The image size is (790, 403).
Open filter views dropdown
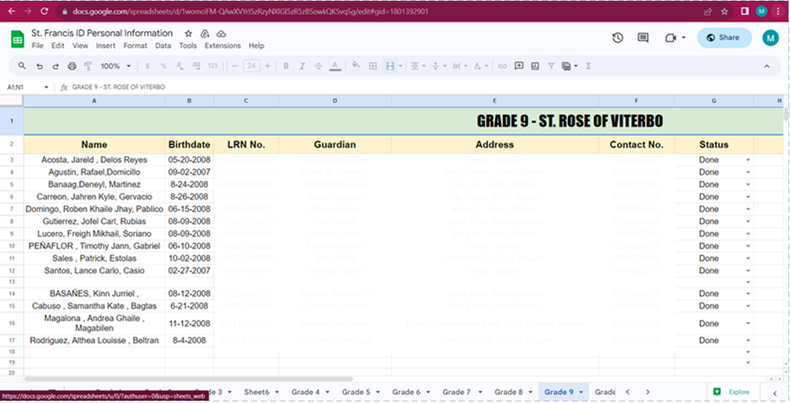(x=569, y=66)
